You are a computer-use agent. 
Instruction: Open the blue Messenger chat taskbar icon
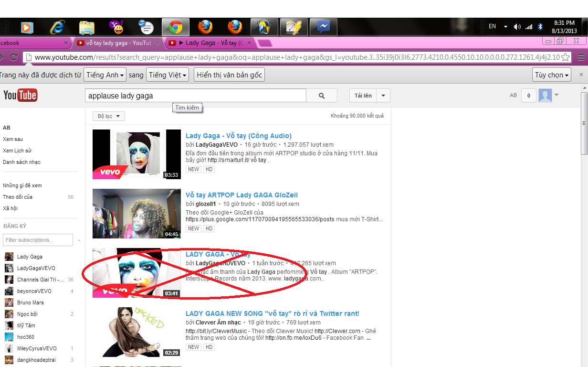click(323, 27)
